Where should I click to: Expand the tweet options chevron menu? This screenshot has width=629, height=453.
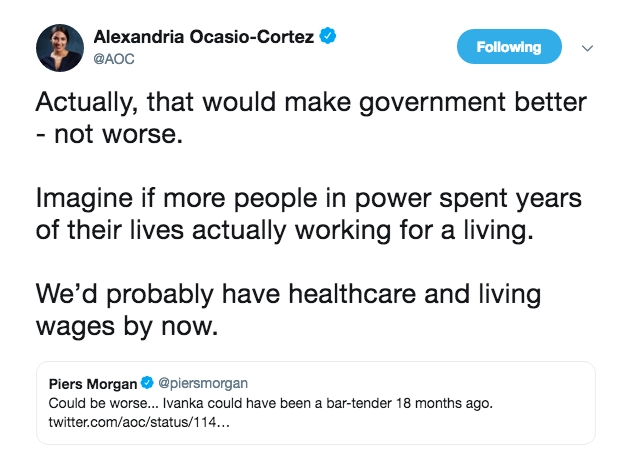pos(587,47)
